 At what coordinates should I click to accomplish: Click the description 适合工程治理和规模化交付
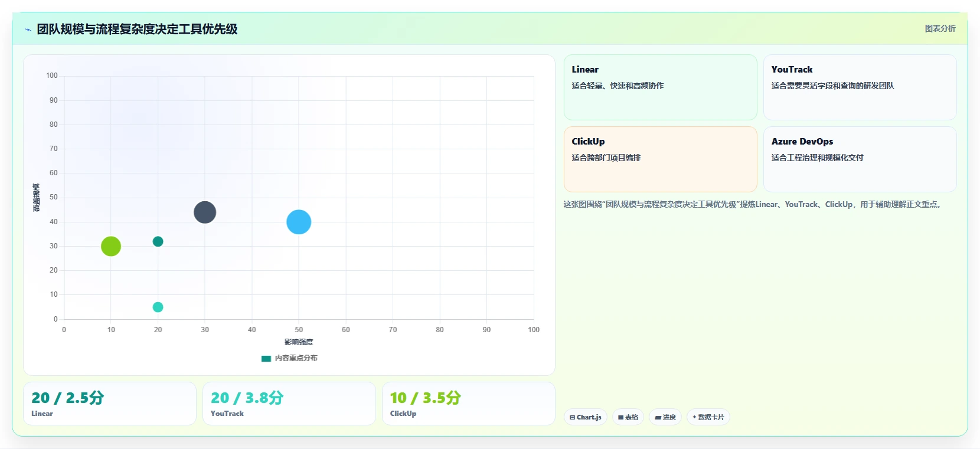click(x=817, y=158)
